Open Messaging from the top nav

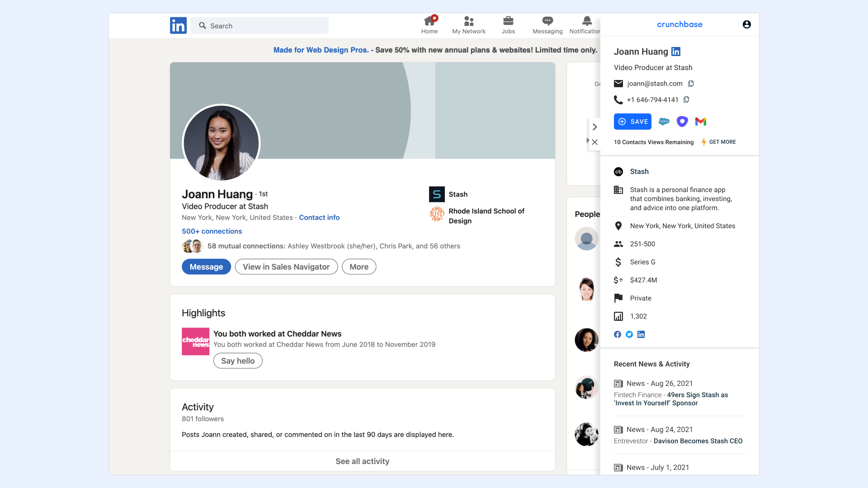click(547, 25)
